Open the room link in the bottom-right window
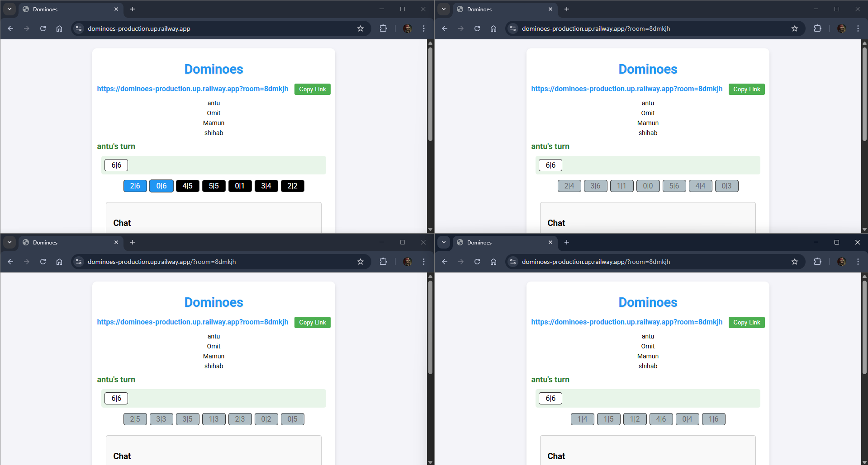Image resolution: width=868 pixels, height=465 pixels. [626, 322]
